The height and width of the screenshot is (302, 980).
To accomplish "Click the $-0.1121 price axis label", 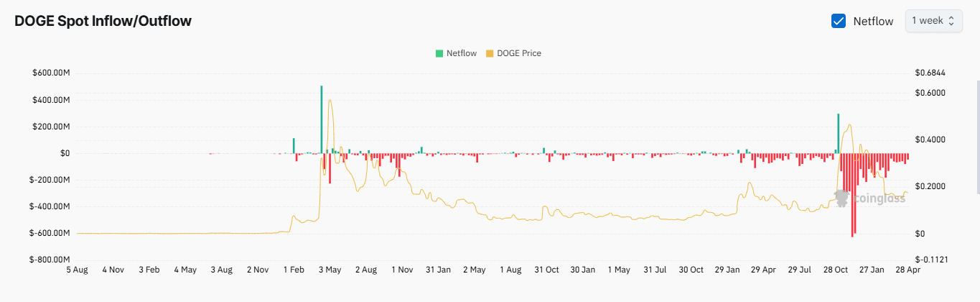I will coord(932,260).
